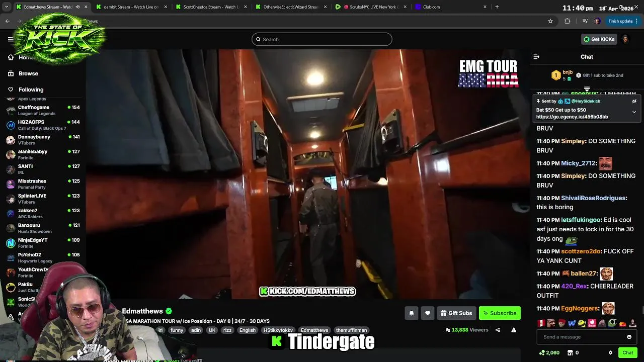The height and width of the screenshot is (362, 644).
Task: Open browser extensions puzzle icon
Action: [568, 21]
